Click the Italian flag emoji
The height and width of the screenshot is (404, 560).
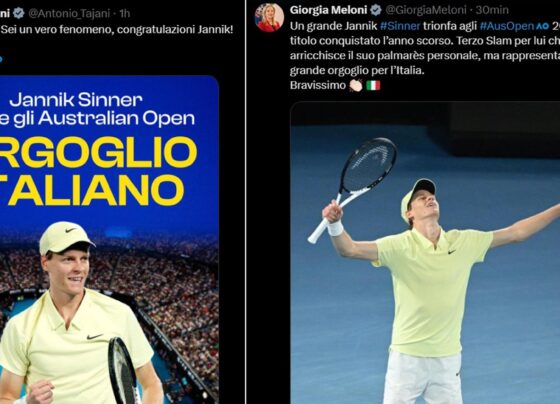pos(373,85)
